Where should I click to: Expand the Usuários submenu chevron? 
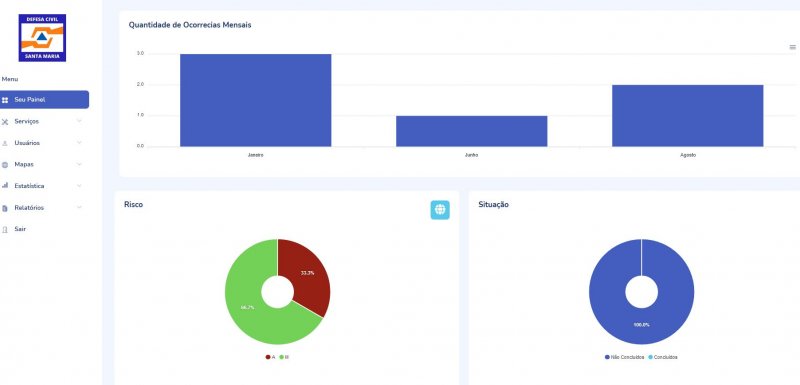pos(79,143)
